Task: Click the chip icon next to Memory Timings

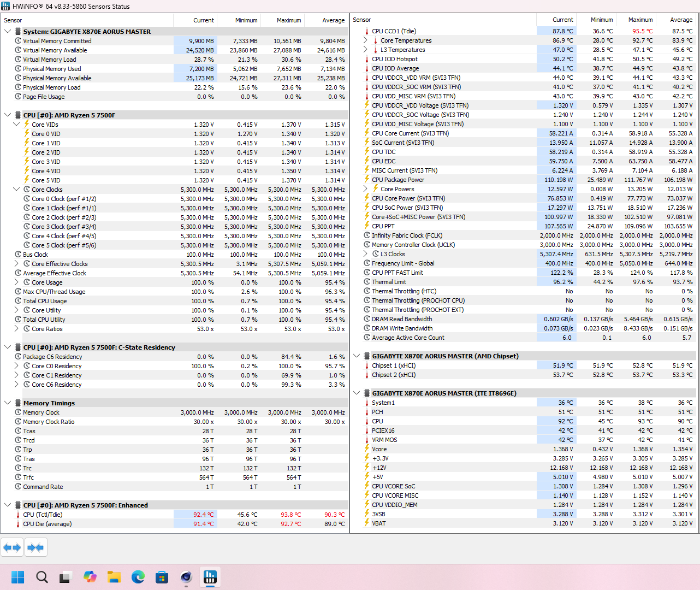Action: point(18,403)
